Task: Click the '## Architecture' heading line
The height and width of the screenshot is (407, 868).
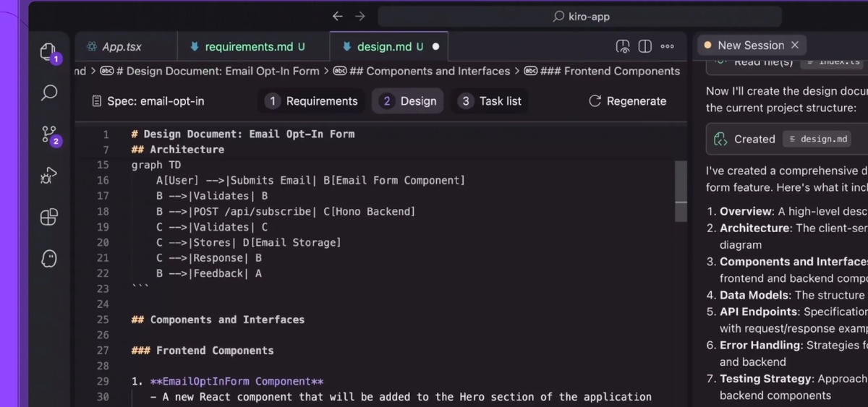Action: point(178,150)
